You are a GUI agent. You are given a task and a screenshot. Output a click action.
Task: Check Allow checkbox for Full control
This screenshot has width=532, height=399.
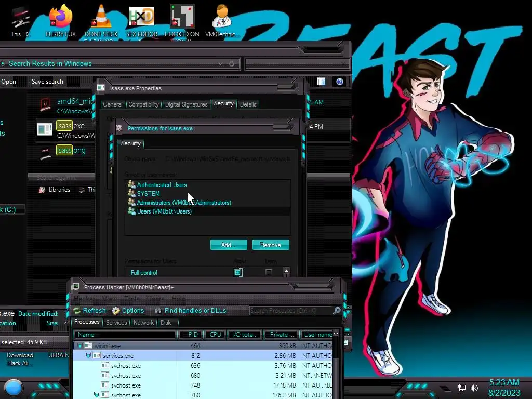238,272
